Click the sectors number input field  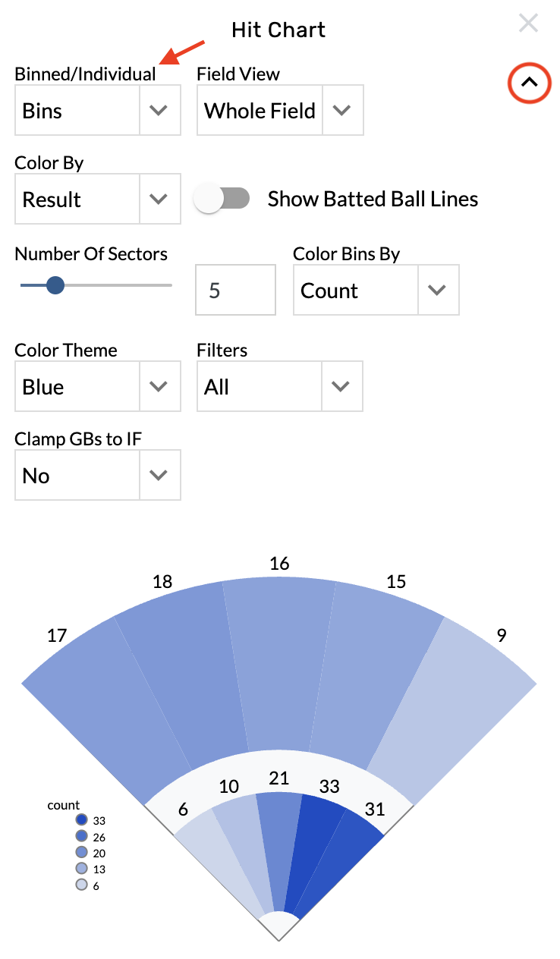click(235, 290)
